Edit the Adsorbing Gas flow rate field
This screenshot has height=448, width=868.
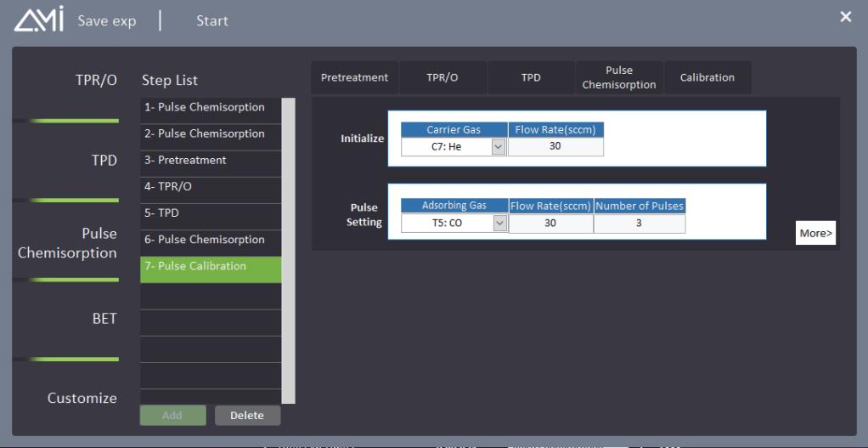[x=550, y=224]
